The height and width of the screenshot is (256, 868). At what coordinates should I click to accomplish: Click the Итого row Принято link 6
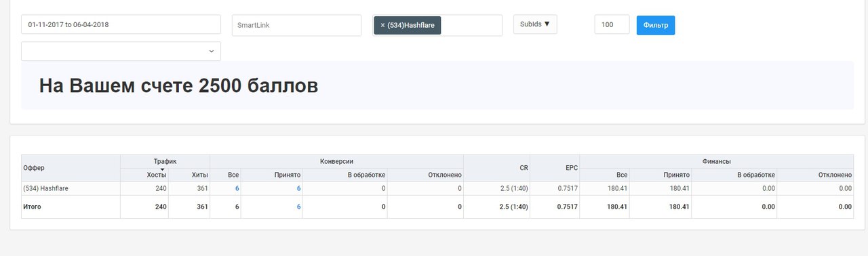[x=298, y=207]
